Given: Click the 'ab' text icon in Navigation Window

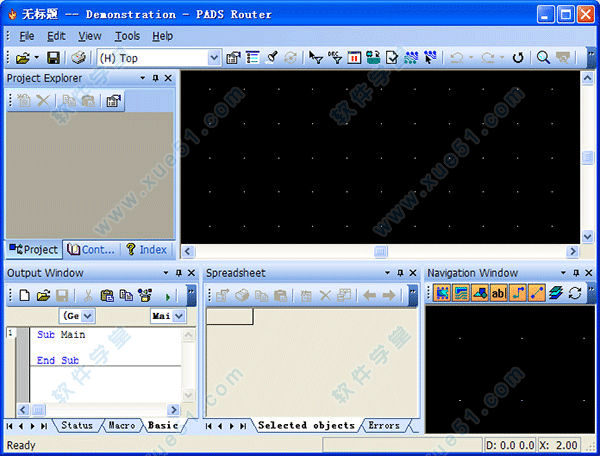Looking at the screenshot, I should click(499, 293).
